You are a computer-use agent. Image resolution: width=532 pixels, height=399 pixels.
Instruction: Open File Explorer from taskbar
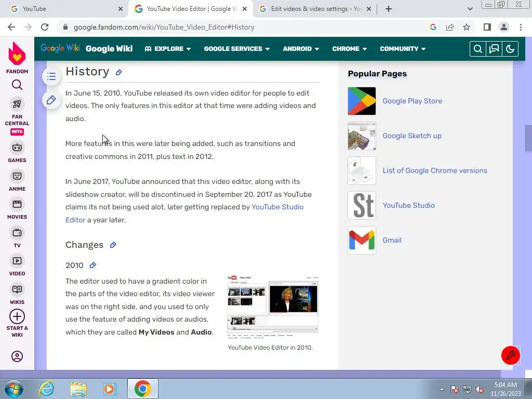(78, 389)
